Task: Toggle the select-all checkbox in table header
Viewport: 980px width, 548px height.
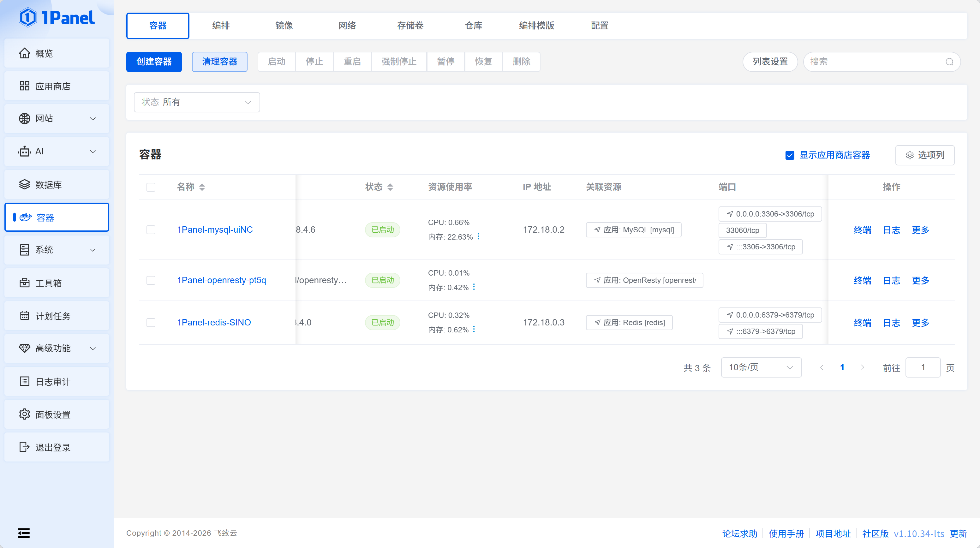Action: pos(151,187)
